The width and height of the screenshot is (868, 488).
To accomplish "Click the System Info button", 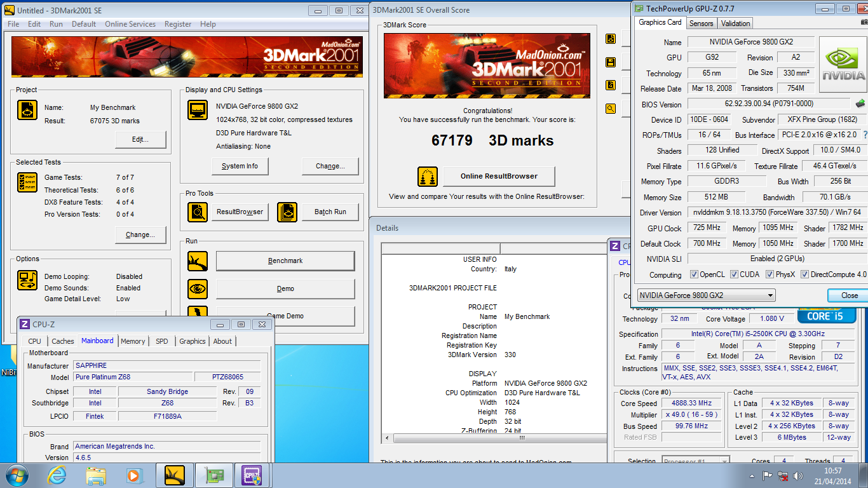I will [x=240, y=166].
